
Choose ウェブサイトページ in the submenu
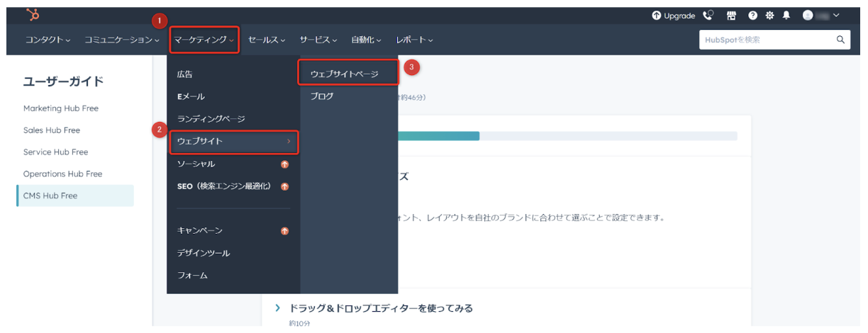click(348, 74)
